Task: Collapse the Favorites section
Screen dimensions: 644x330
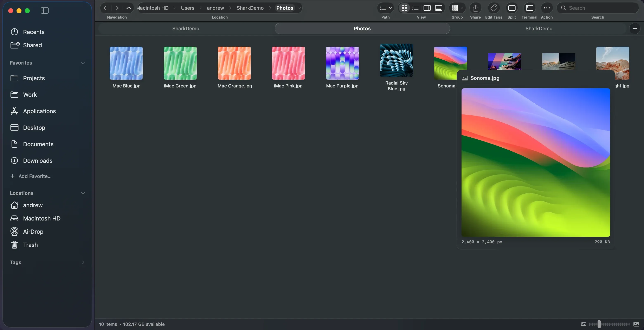Action: coord(83,63)
